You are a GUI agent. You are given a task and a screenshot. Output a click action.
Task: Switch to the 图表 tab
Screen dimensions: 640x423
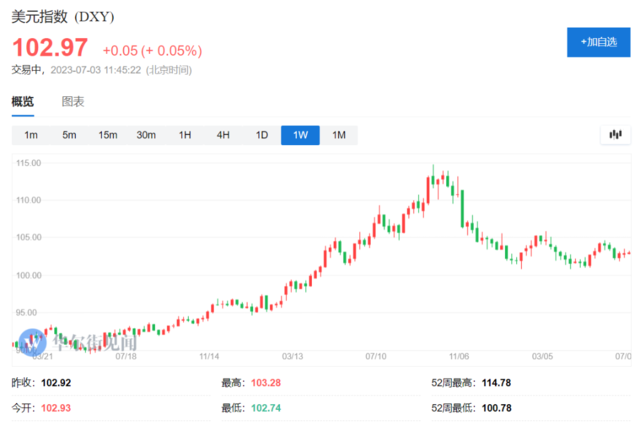pyautogui.click(x=73, y=102)
